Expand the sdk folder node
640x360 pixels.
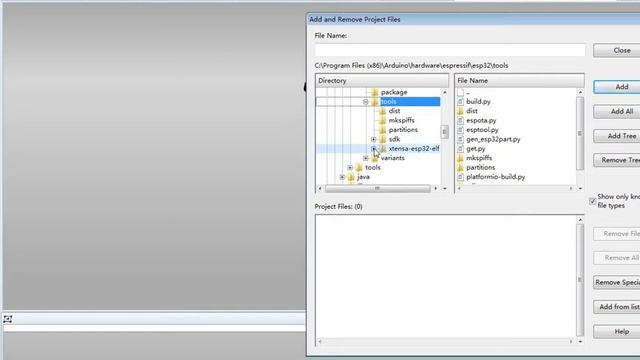[x=373, y=139]
